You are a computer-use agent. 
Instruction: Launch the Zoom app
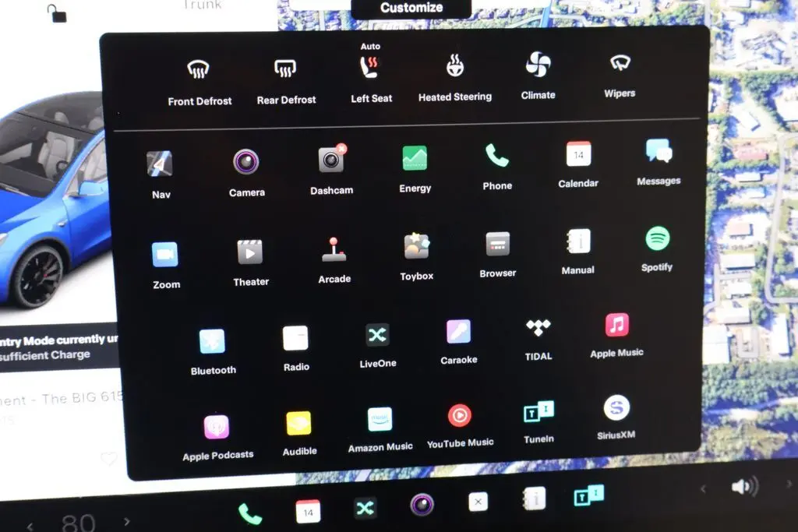[x=165, y=266]
